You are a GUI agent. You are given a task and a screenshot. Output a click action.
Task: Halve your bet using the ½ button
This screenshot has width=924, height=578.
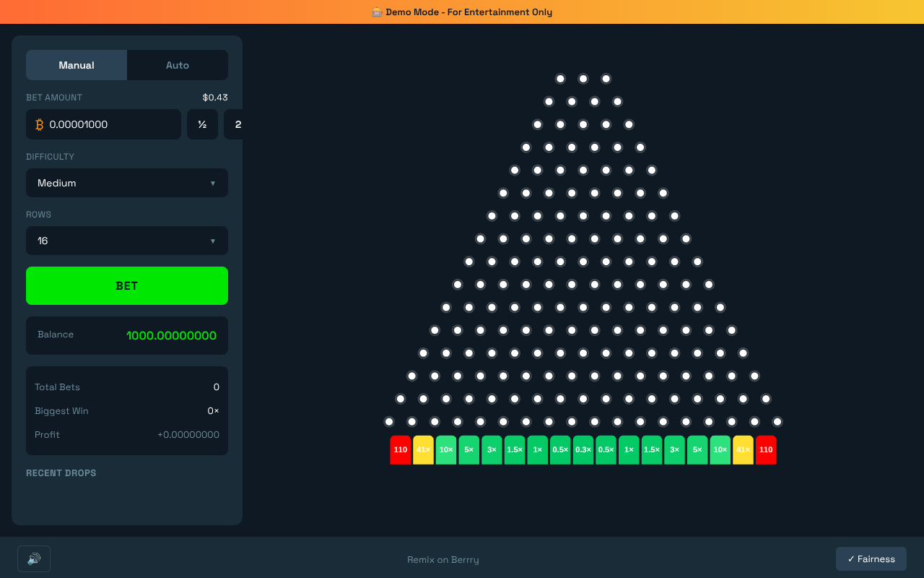pyautogui.click(x=202, y=124)
